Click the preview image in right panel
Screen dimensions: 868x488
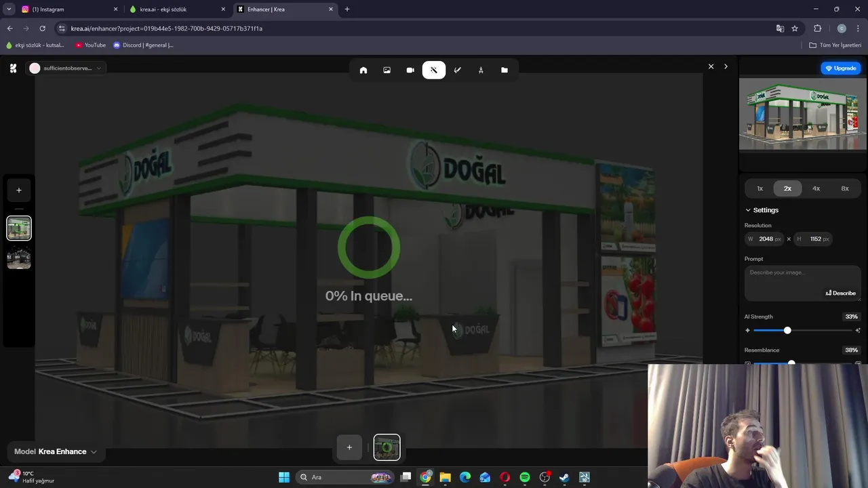point(803,115)
